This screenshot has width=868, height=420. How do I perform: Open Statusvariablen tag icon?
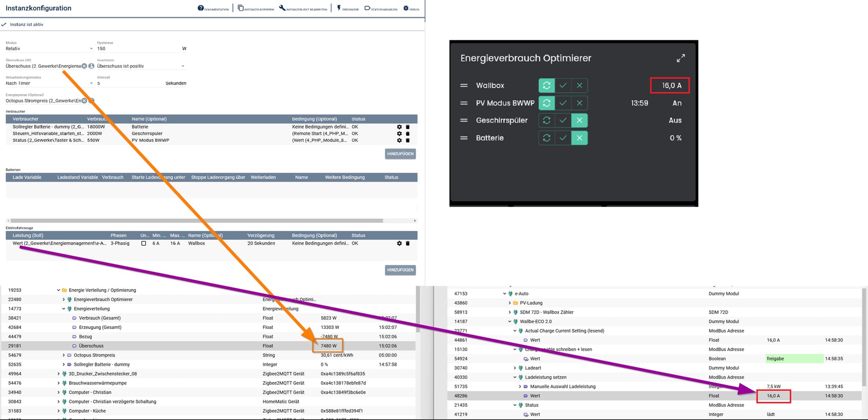click(367, 8)
